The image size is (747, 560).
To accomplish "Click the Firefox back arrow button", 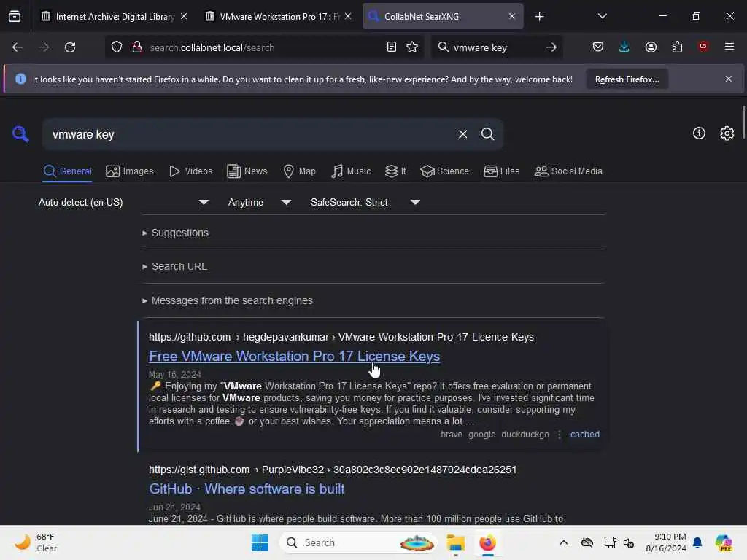I will click(18, 47).
